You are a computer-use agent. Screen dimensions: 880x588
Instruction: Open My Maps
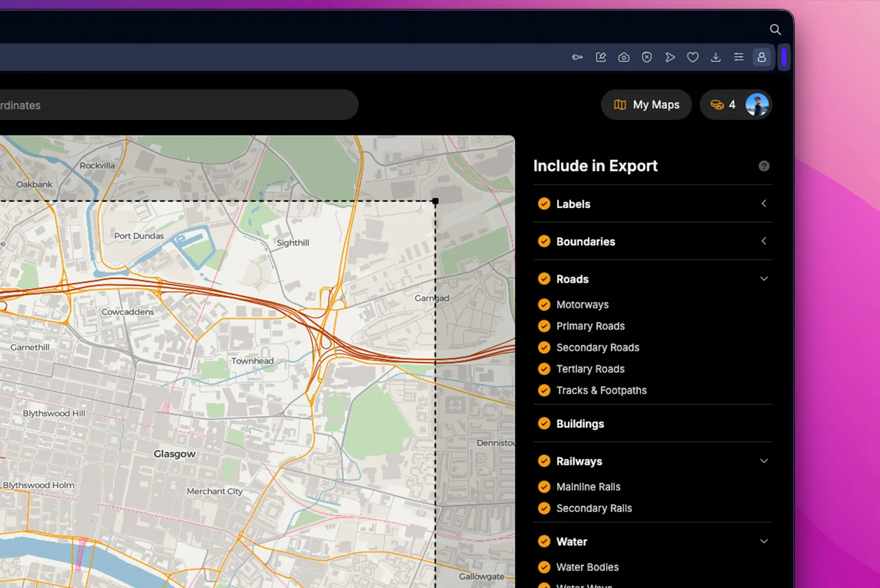tap(646, 104)
